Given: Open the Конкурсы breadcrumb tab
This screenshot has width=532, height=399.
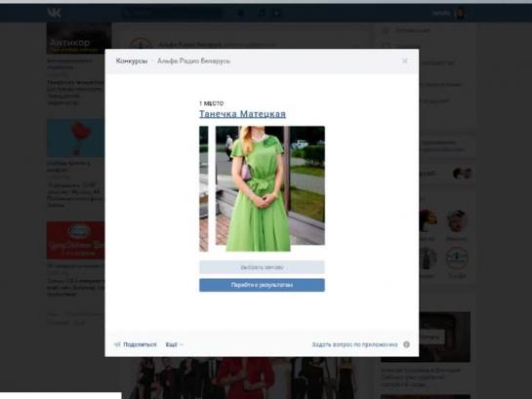Looking at the screenshot, I should coord(132,61).
